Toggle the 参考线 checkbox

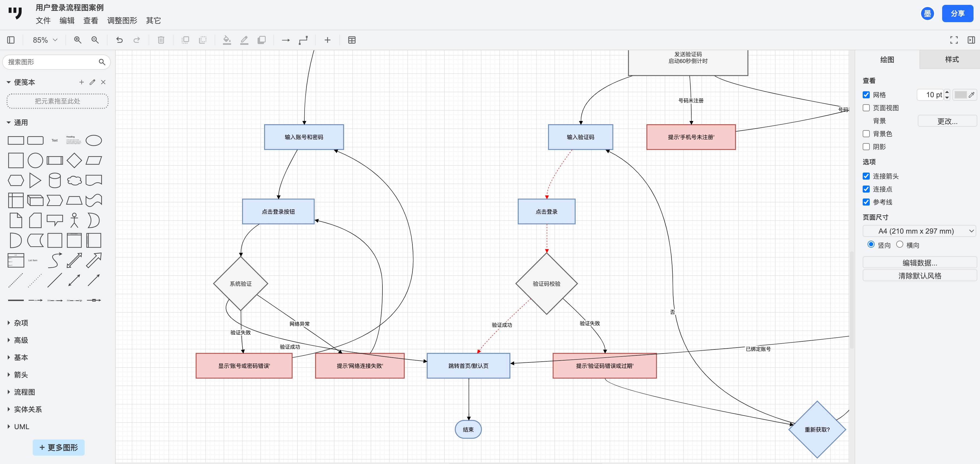click(x=866, y=202)
